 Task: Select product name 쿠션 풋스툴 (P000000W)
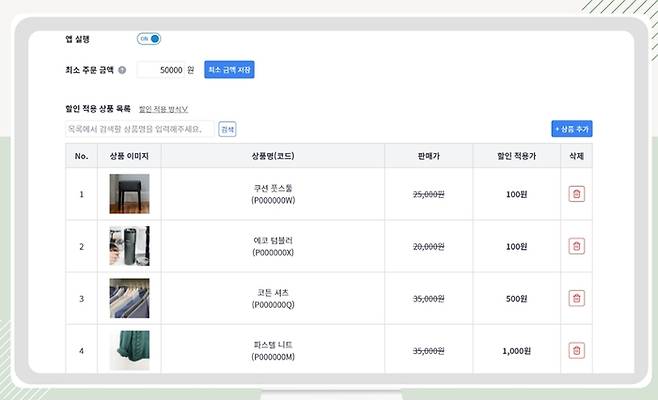pos(273,194)
